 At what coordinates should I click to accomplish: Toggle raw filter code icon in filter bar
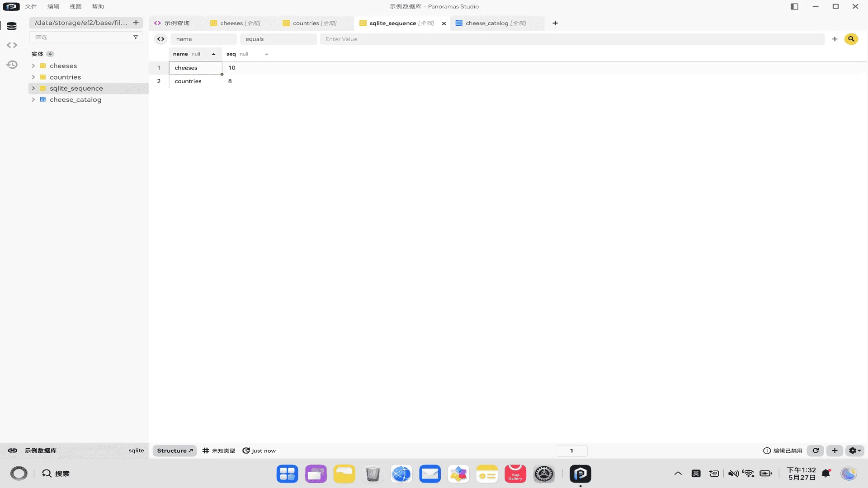(x=160, y=39)
